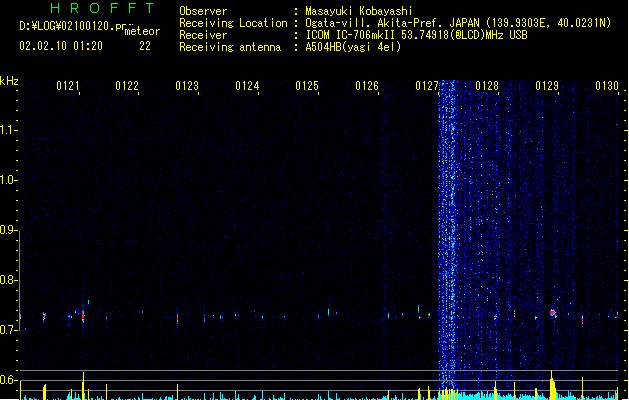This screenshot has width=629, height=400.
Task: Click the red meteor echo just past 0121
Action: coord(83,316)
